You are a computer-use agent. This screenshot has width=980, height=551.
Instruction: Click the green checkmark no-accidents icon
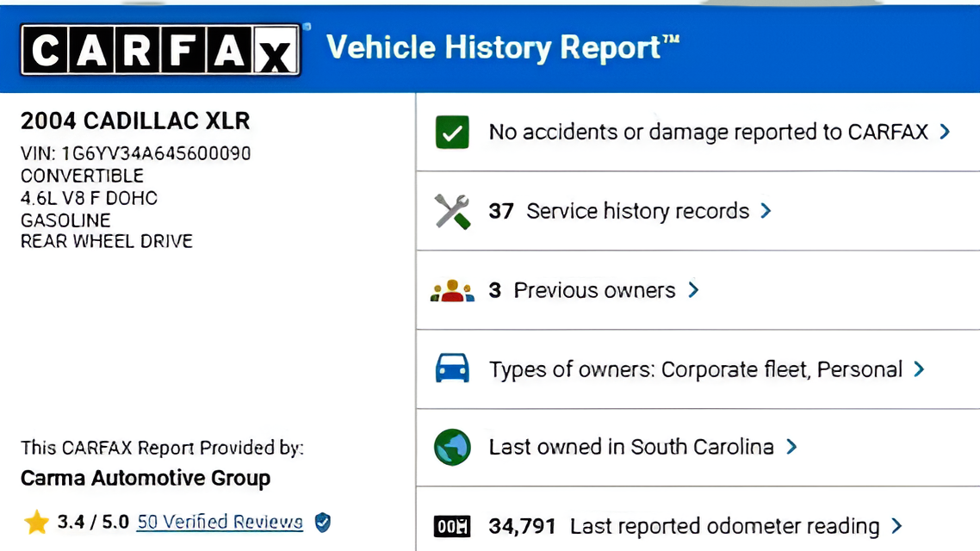click(452, 133)
